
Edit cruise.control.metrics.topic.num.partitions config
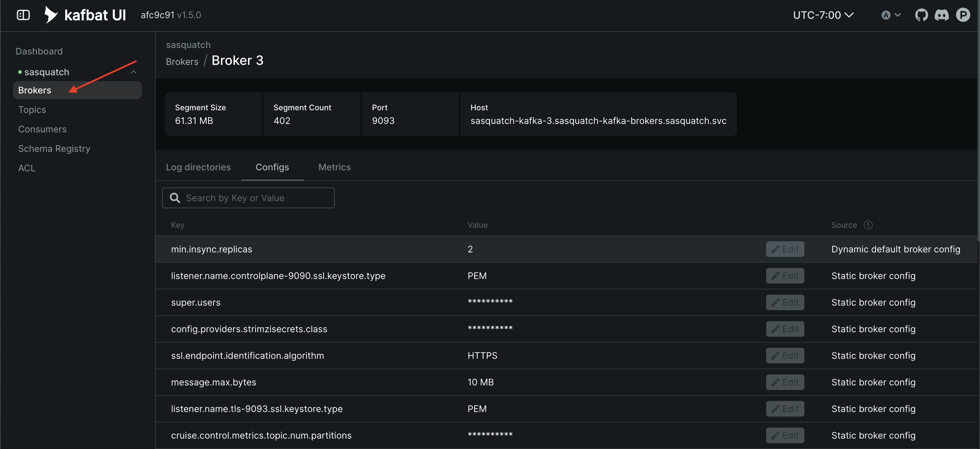785,435
